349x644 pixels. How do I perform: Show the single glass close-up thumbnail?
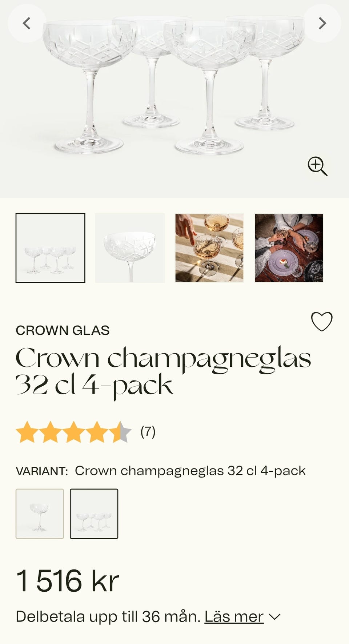click(x=130, y=248)
